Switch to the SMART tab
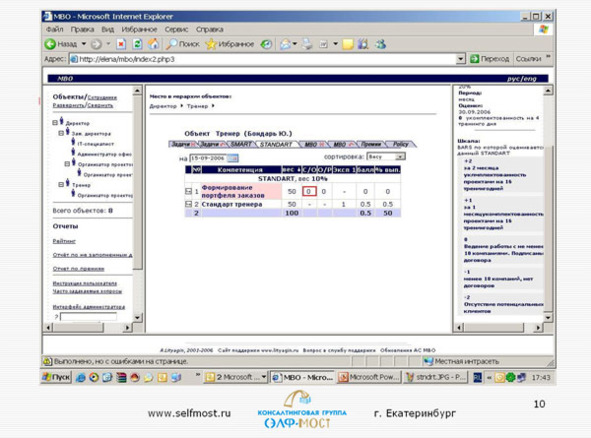The height and width of the screenshot is (438, 591). tap(241, 144)
